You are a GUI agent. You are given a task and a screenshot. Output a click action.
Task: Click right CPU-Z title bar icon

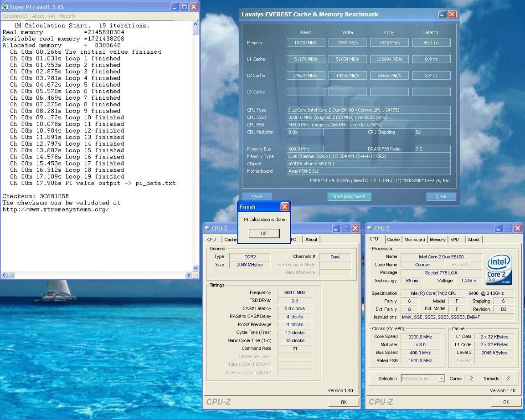(370, 228)
